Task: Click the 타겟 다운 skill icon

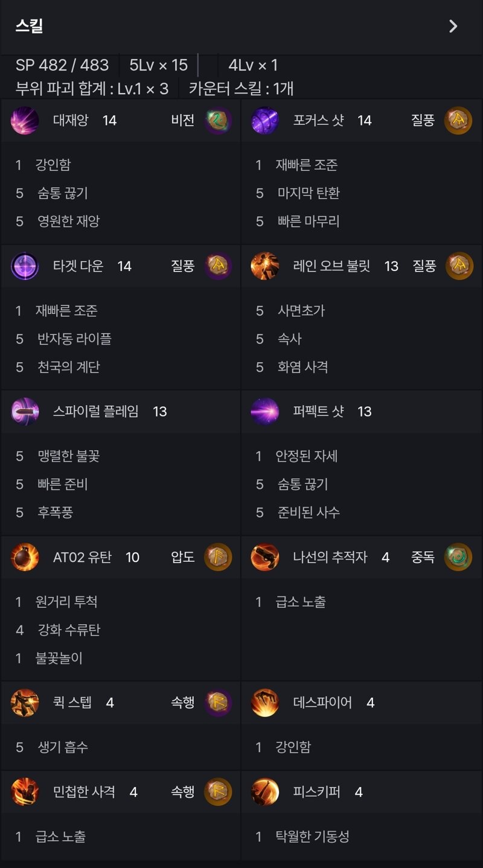Action: click(25, 266)
